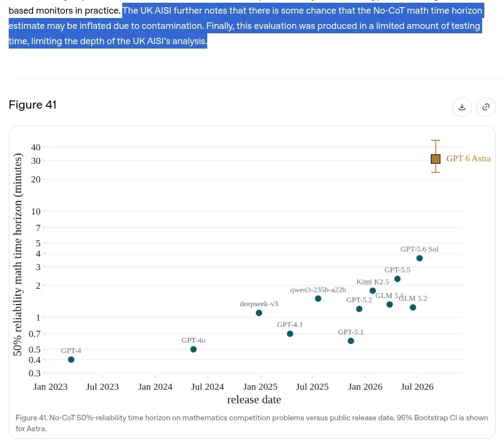The height and width of the screenshot is (447, 504).
Task: Click the 'Figure 41' heading
Action: click(33, 105)
